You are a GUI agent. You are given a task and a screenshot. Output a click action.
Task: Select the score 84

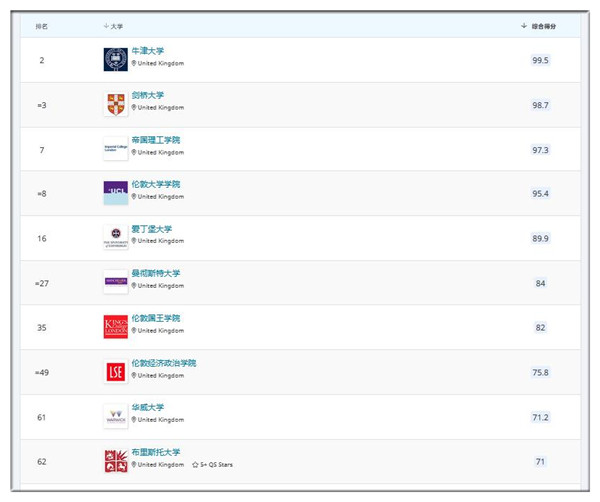(540, 284)
